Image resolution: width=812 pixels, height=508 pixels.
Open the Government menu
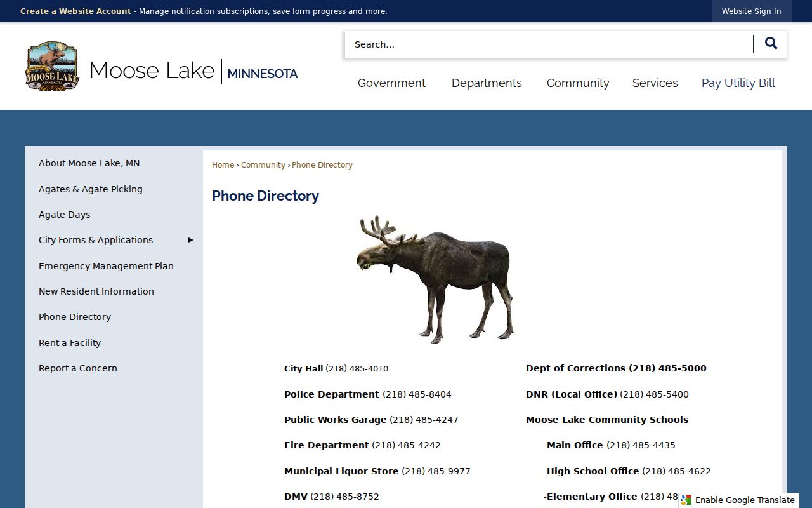pos(391,83)
